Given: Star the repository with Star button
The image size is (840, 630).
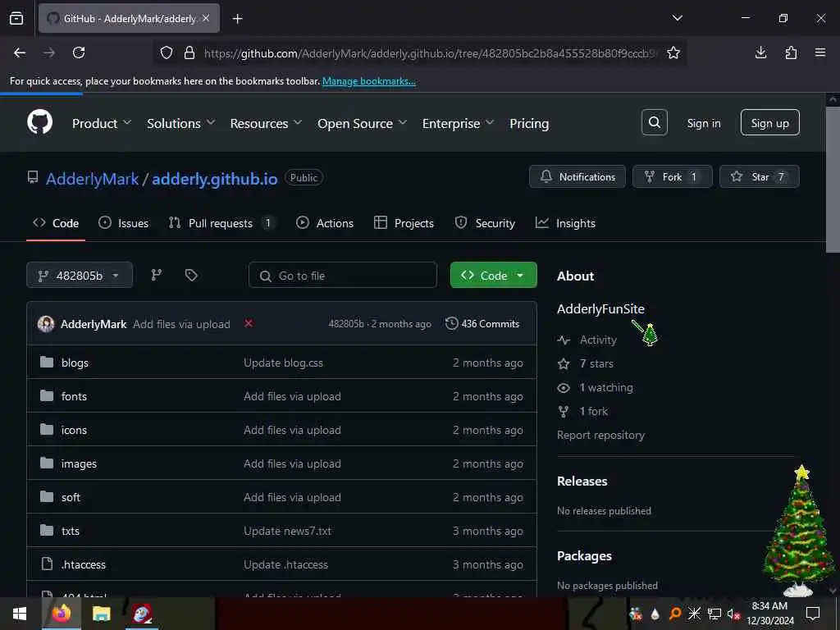Looking at the screenshot, I should click(x=759, y=176).
